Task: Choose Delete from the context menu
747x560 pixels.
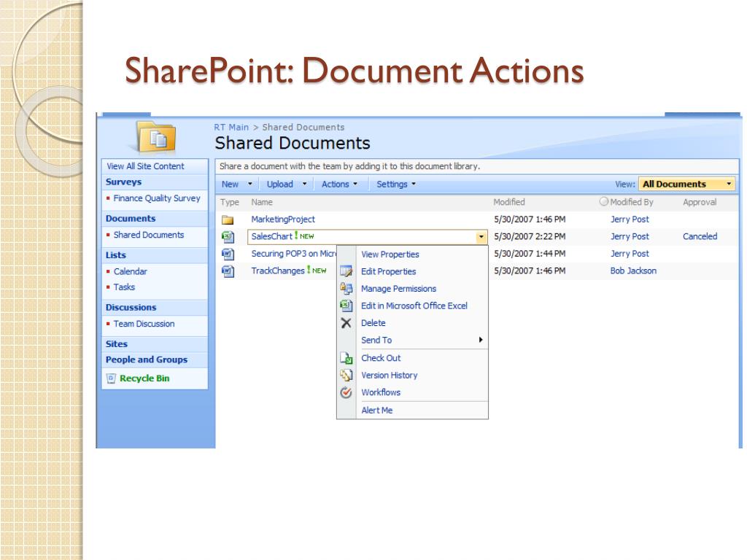Action: [373, 323]
